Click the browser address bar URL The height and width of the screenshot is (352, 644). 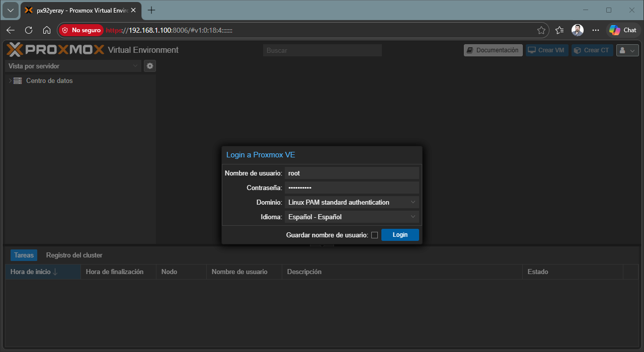169,30
